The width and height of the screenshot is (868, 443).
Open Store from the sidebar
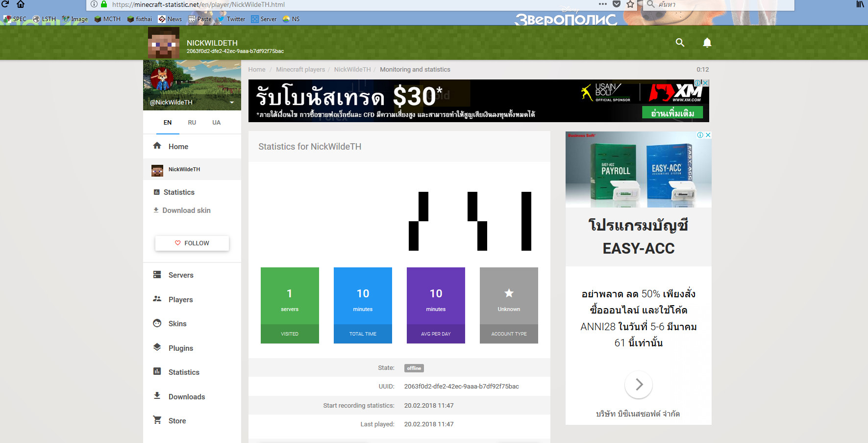pyautogui.click(x=177, y=421)
